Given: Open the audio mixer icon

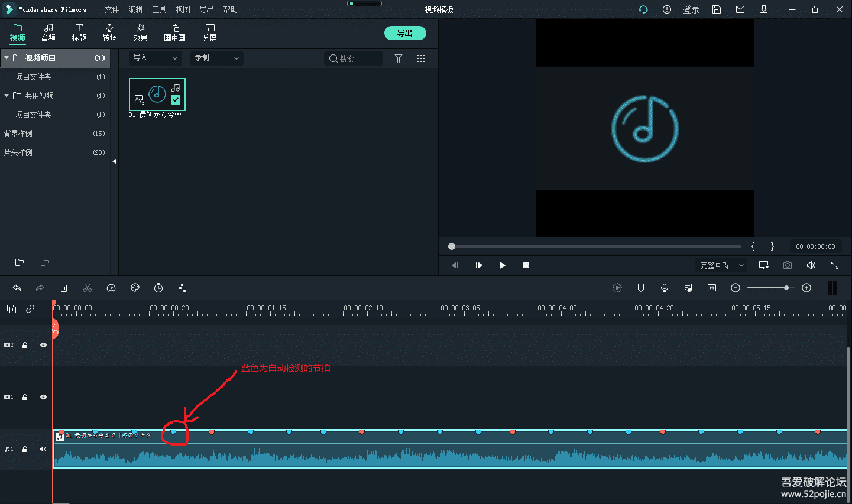Looking at the screenshot, I should tap(688, 288).
